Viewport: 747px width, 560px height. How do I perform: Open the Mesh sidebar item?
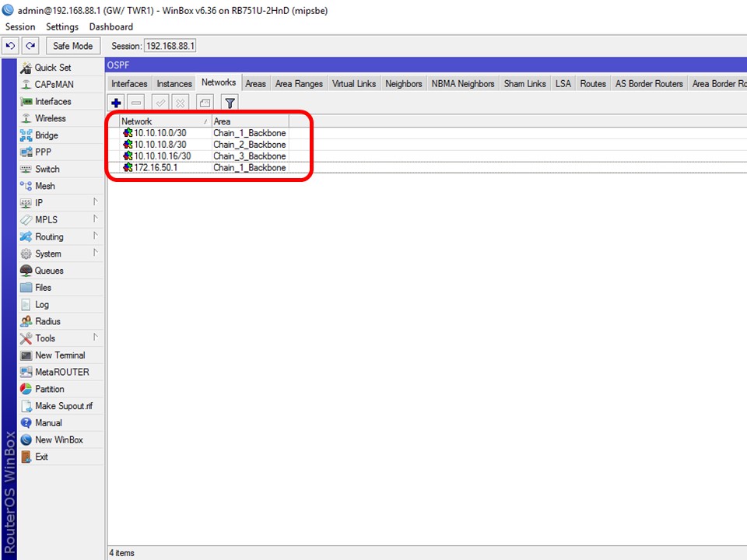[61, 186]
